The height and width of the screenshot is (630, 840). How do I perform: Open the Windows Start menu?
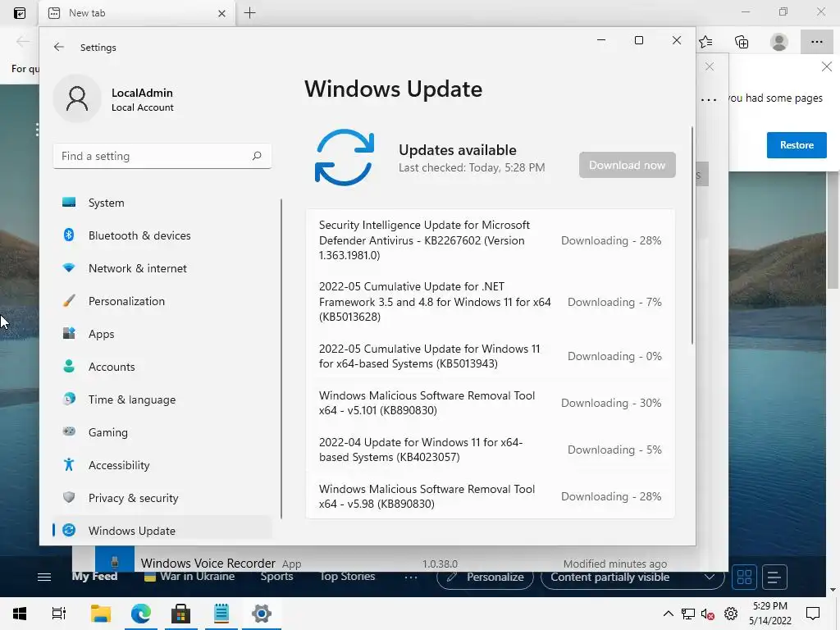pos(20,614)
